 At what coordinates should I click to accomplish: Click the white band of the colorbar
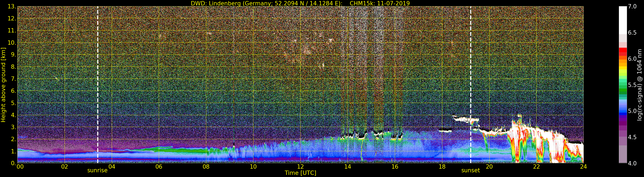(623, 20)
